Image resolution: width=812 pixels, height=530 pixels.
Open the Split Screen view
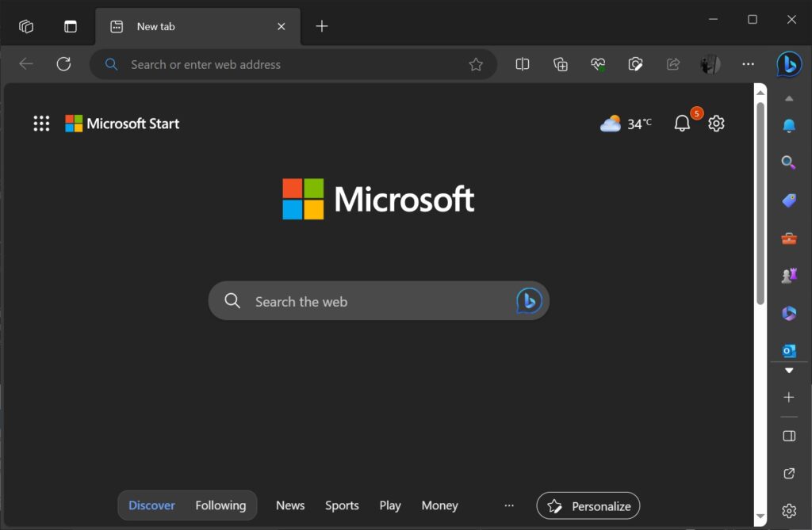(522, 64)
